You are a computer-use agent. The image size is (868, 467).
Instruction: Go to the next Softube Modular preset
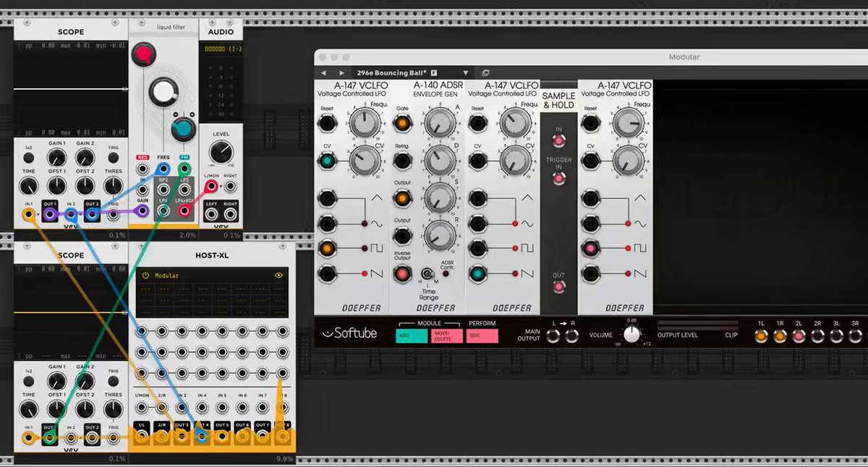tap(341, 73)
